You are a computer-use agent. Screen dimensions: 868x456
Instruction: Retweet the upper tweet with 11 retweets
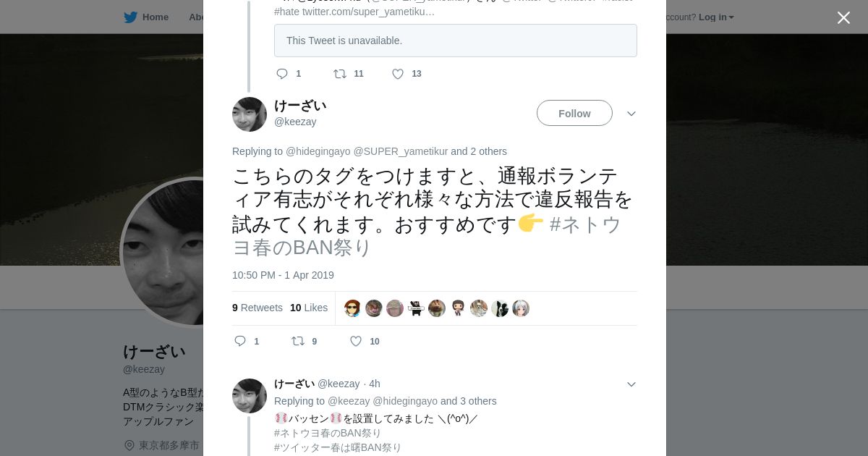339,74
